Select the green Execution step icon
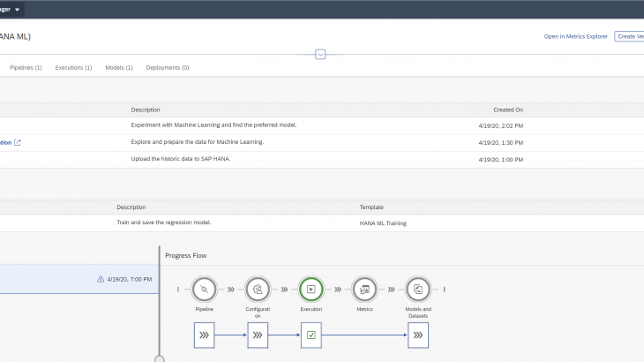Screen dimensions: 644x362 click(x=311, y=289)
